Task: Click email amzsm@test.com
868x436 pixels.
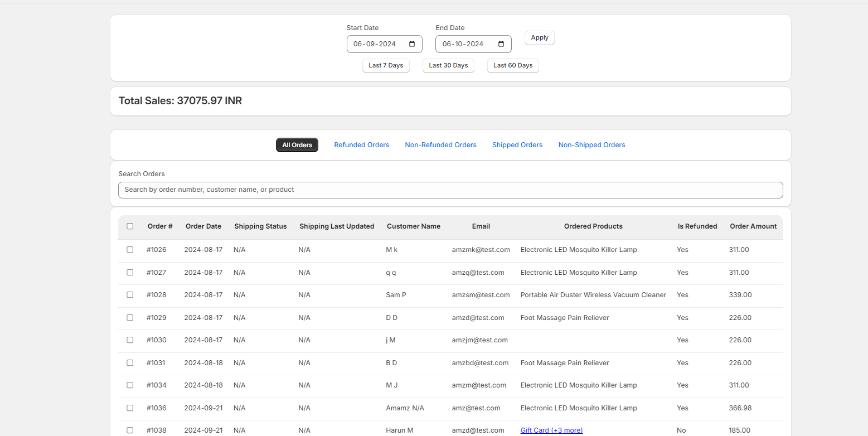Action: pyautogui.click(x=481, y=295)
